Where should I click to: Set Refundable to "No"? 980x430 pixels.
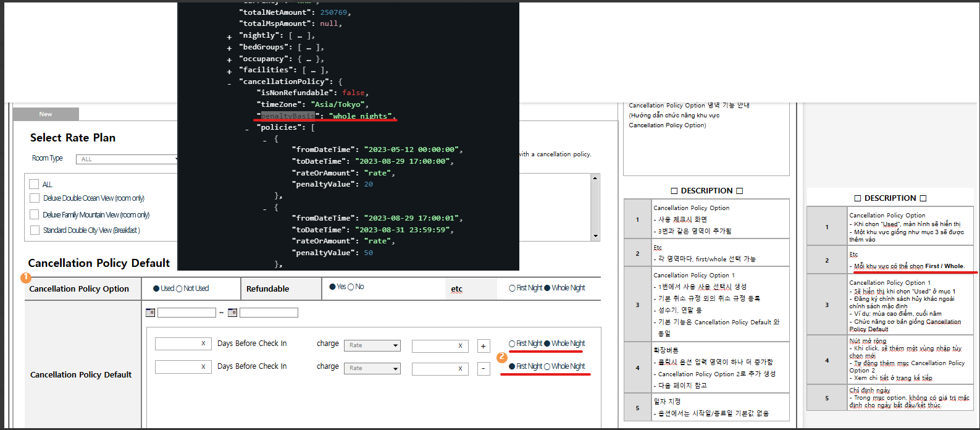point(351,287)
